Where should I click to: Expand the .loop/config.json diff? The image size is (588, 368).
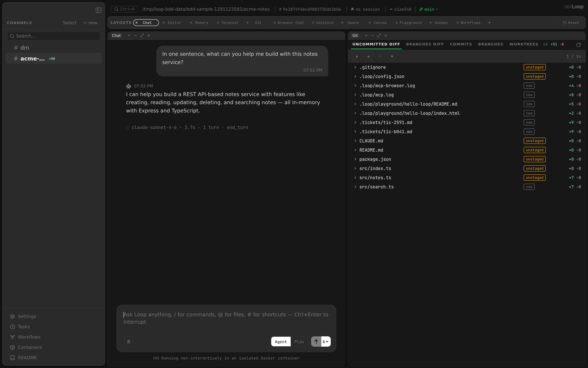[355, 76]
